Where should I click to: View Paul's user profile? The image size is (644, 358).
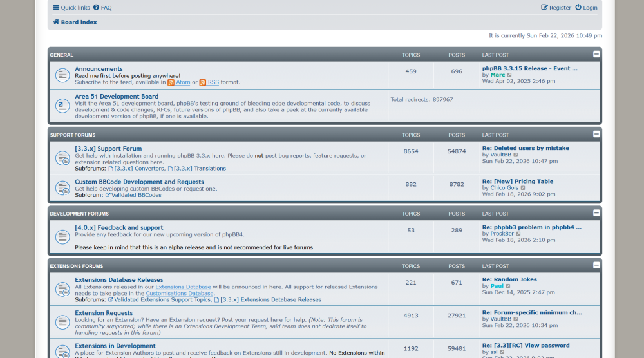(x=497, y=286)
